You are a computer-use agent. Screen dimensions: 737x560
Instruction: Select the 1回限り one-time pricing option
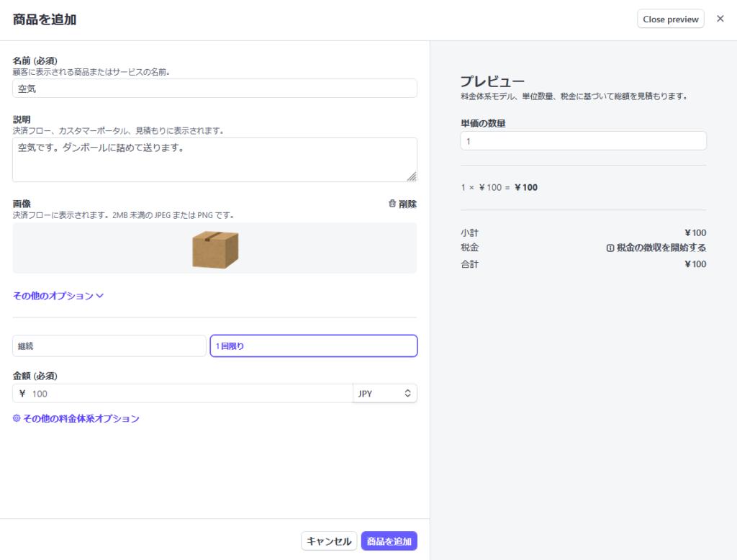pyautogui.click(x=313, y=346)
